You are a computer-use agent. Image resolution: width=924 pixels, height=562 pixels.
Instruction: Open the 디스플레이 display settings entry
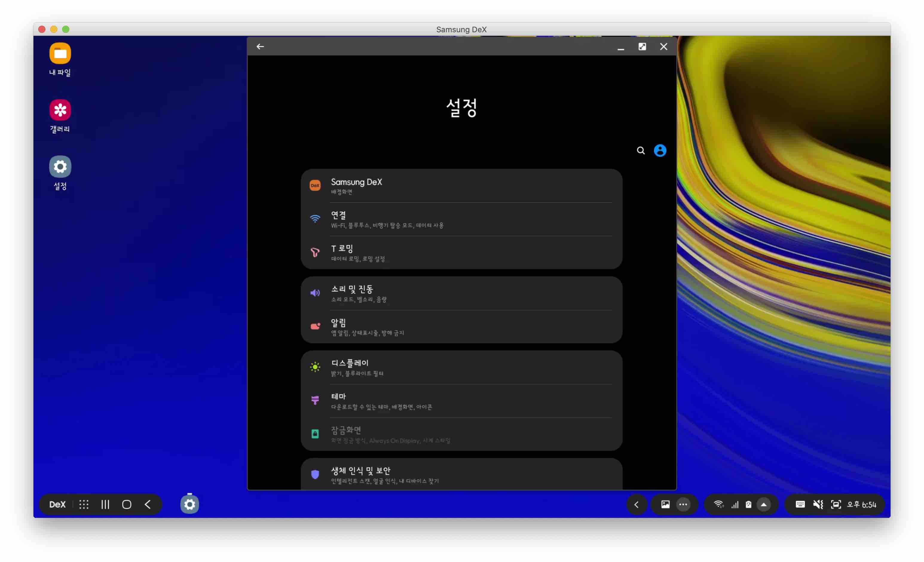coord(461,367)
